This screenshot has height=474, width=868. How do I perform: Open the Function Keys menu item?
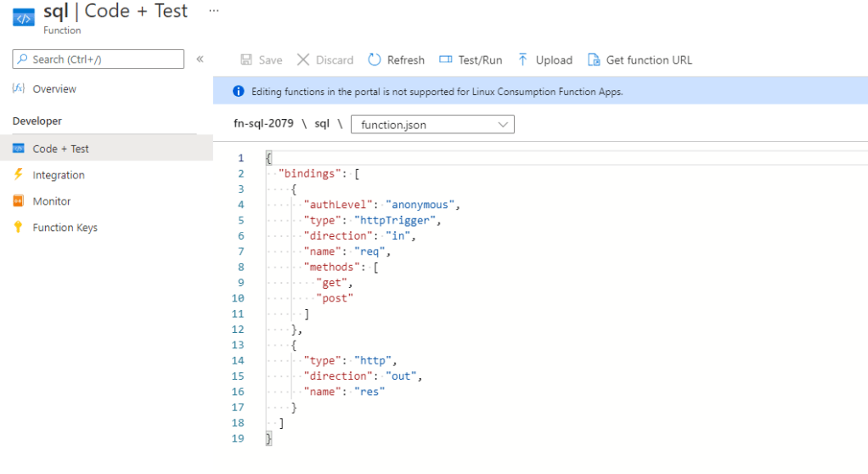[x=65, y=228]
